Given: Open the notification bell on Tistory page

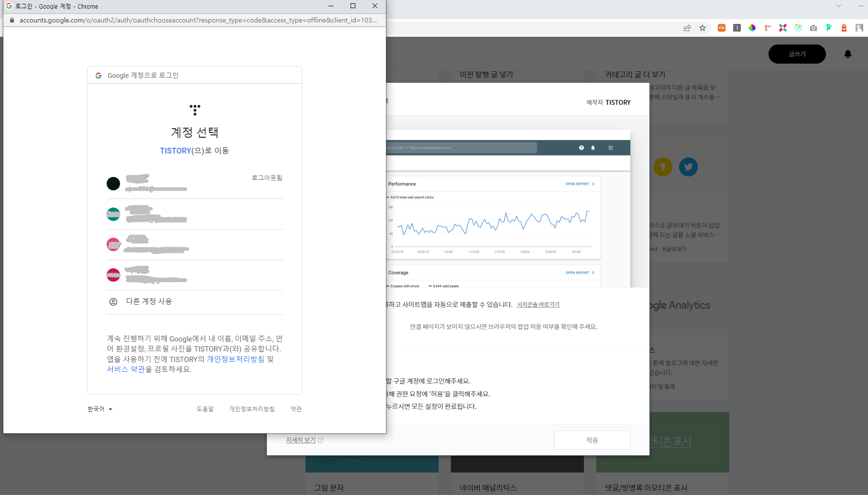Looking at the screenshot, I should [x=848, y=54].
